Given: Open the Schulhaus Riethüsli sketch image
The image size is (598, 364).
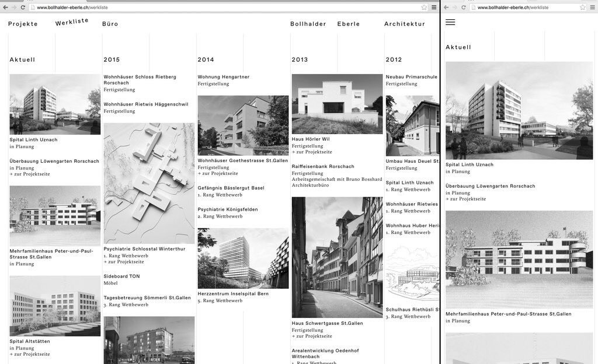Looking at the screenshot, I should pos(412,275).
